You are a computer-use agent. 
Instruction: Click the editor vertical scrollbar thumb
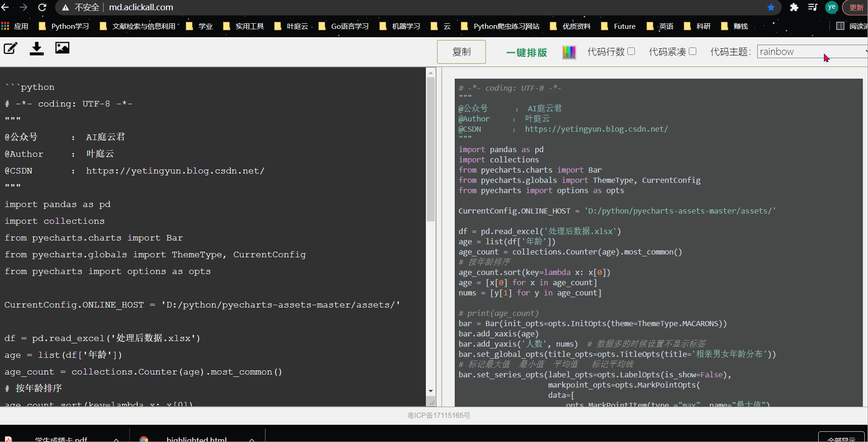tap(431, 149)
